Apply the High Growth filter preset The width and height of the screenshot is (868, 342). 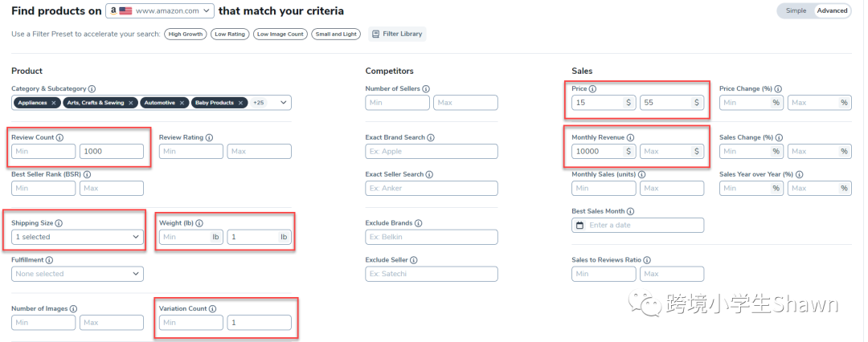click(x=185, y=35)
